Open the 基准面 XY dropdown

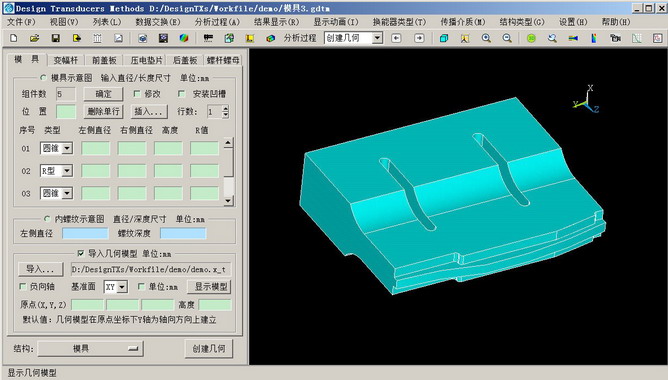coord(122,287)
